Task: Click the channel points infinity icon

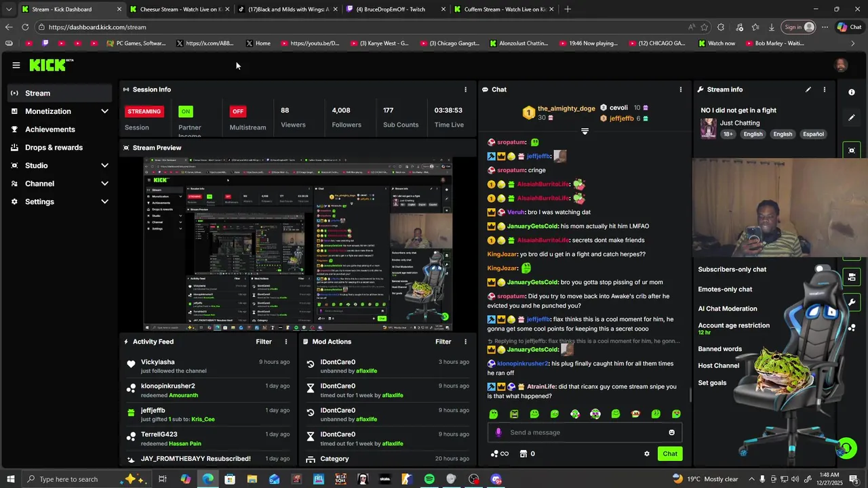Action: click(500, 454)
